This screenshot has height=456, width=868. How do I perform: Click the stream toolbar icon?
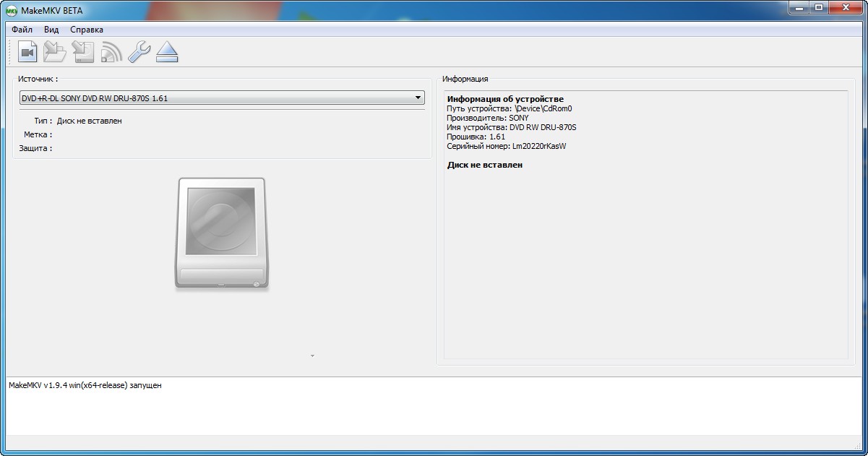point(111,52)
